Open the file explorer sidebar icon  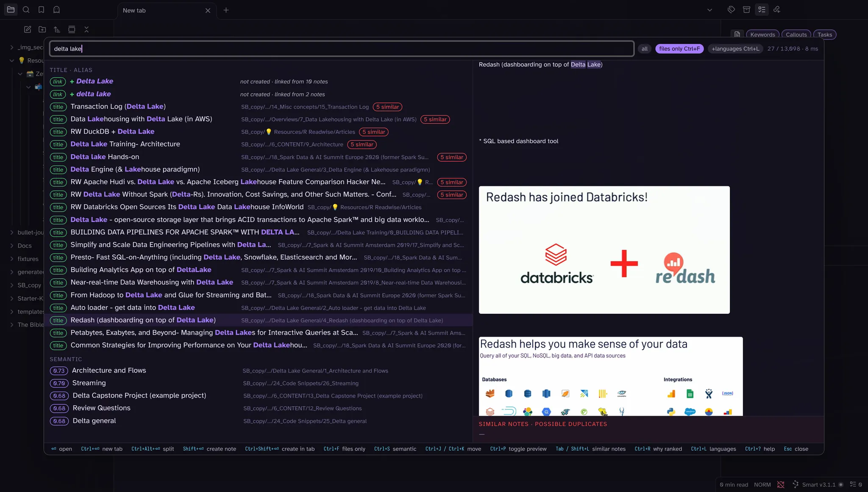(11, 9)
